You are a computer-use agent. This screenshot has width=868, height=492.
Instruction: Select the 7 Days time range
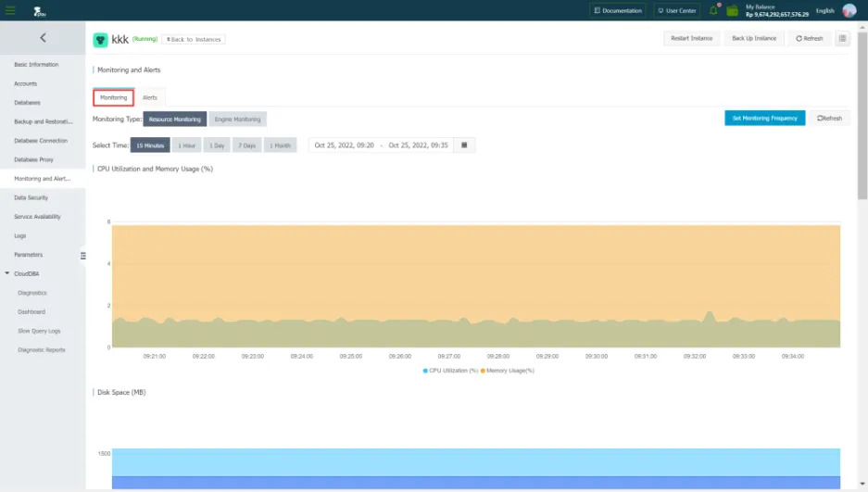tap(247, 145)
